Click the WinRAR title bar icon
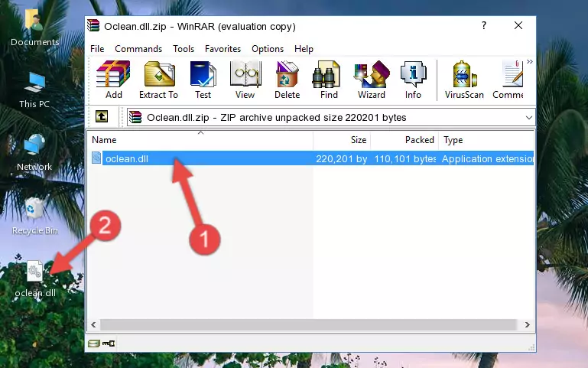This screenshot has height=368, width=588. 93,25
